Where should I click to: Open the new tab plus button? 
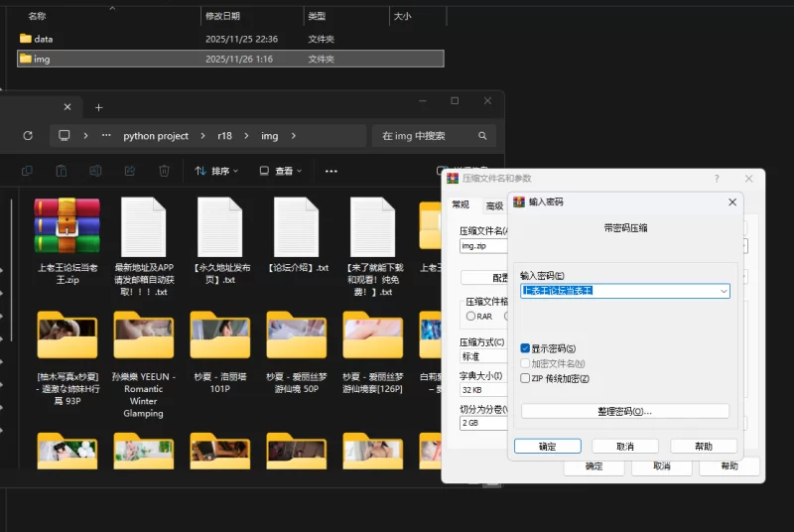click(x=98, y=107)
